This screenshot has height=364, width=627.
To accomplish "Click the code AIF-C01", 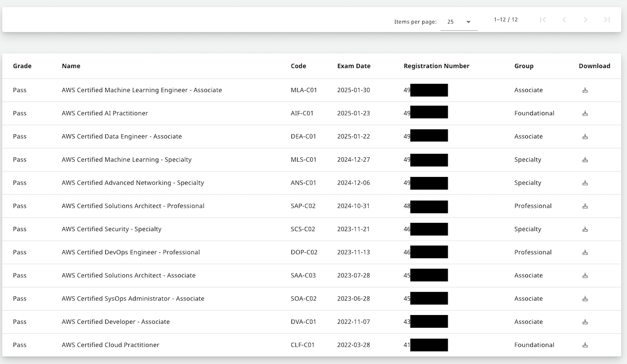I will tap(302, 113).
